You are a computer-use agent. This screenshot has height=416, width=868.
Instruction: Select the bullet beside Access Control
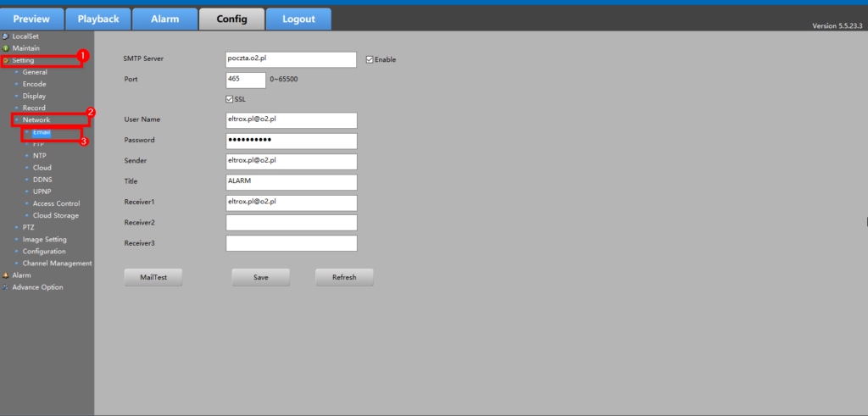(26, 204)
